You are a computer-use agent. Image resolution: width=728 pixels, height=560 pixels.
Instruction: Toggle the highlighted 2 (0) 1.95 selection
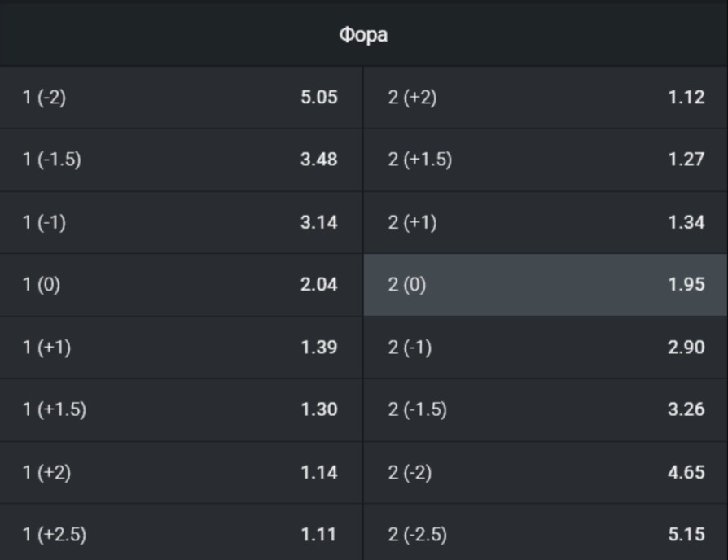[x=546, y=285]
